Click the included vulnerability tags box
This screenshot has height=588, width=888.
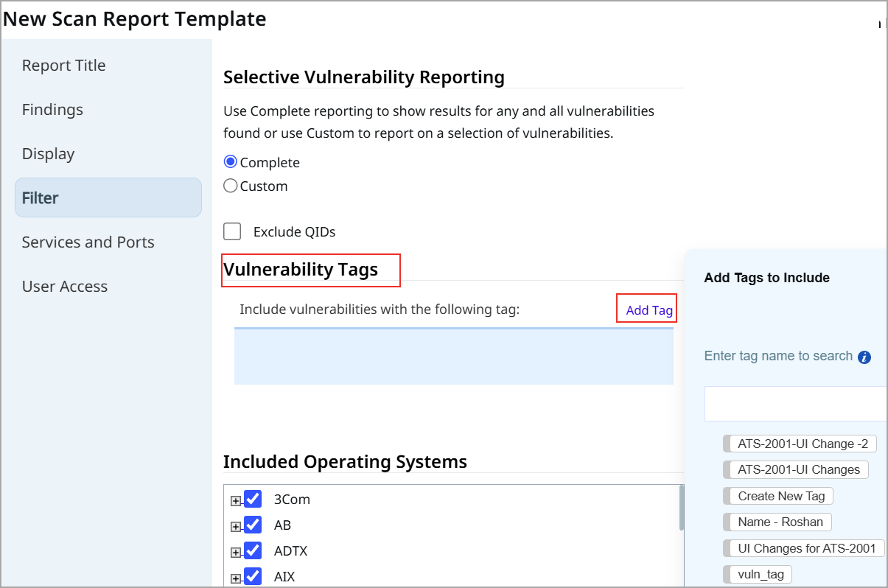pos(454,356)
